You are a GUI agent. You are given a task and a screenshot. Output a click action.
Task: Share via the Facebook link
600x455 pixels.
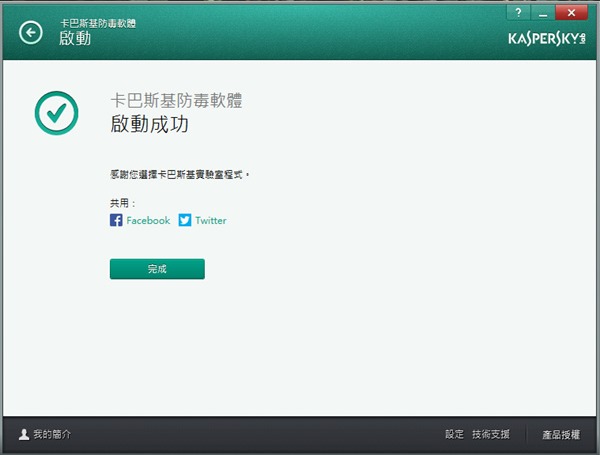pyautogui.click(x=148, y=220)
